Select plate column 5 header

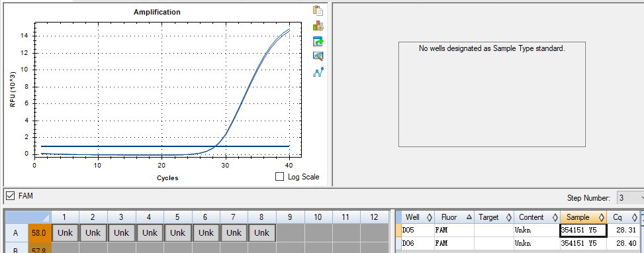pyautogui.click(x=178, y=217)
